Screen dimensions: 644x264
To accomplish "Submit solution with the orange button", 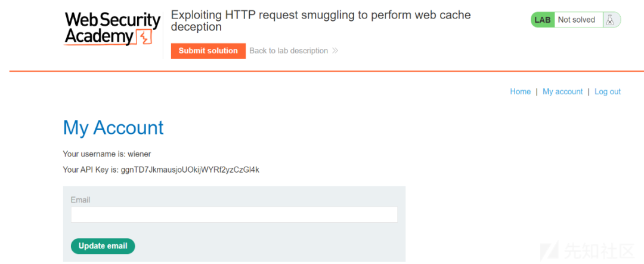I will 208,51.
